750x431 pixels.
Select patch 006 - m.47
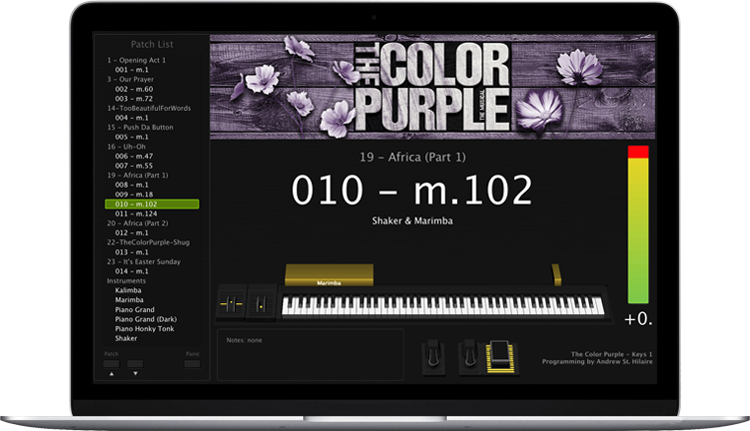(134, 156)
